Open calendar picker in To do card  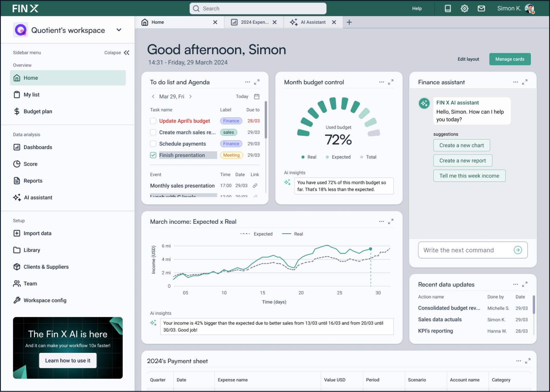256,97
